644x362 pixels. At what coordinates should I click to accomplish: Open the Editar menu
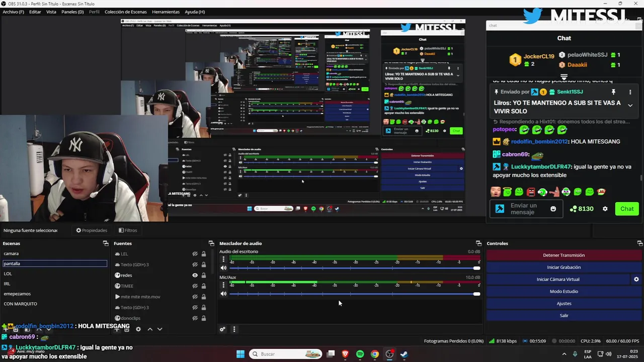(x=35, y=12)
